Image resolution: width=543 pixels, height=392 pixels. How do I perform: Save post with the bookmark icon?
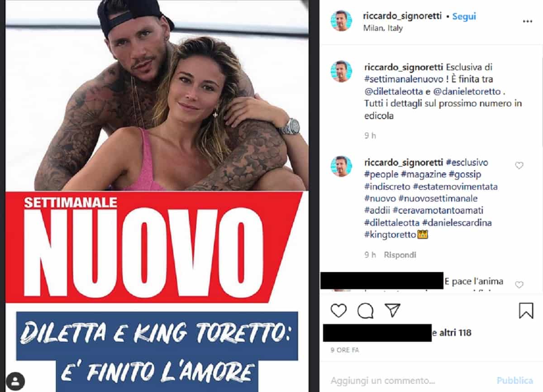tap(526, 311)
